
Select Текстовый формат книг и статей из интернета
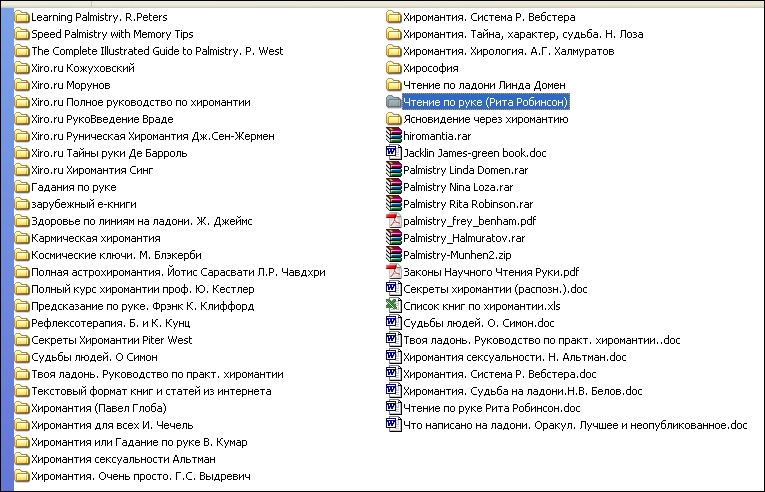[x=151, y=391]
